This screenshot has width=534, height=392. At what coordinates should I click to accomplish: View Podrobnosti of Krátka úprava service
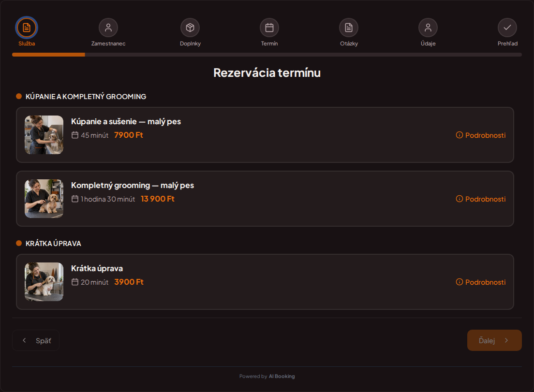click(481, 282)
